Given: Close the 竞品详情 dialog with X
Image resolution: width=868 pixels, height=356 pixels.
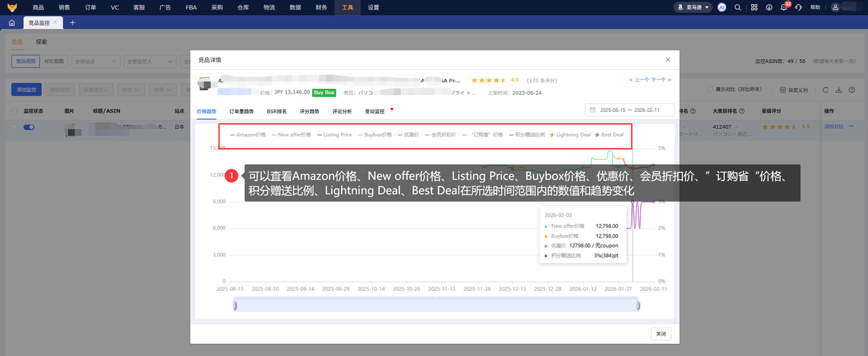Looking at the screenshot, I should 668,60.
